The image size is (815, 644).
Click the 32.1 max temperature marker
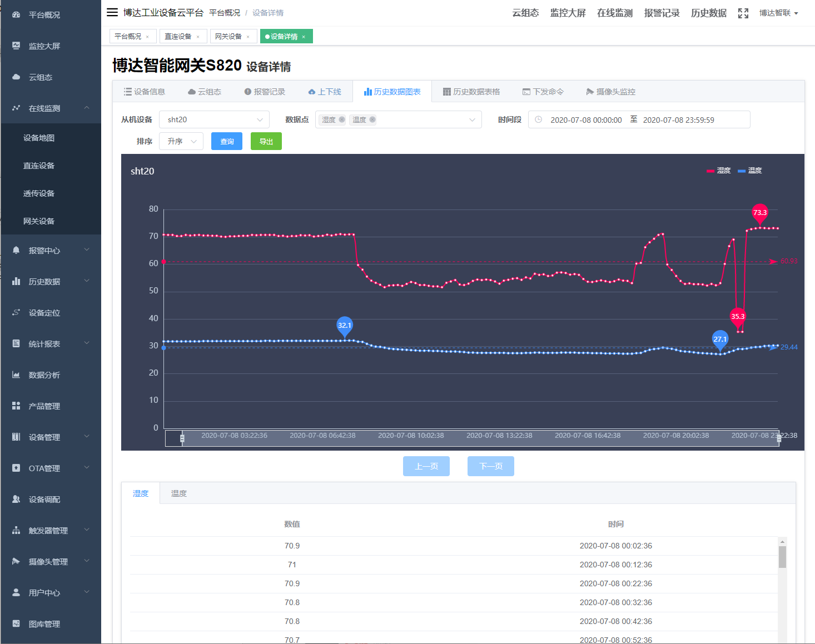(345, 327)
